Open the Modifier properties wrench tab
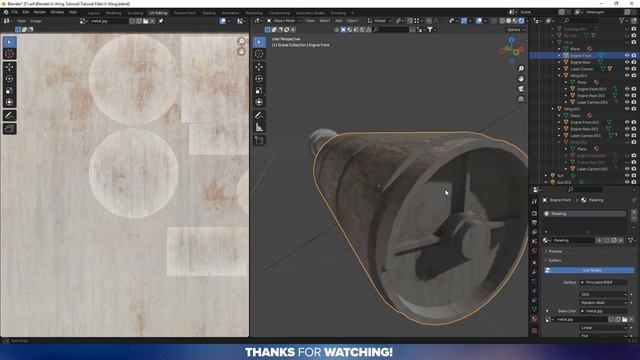This screenshot has width=640, height=360. tap(534, 271)
